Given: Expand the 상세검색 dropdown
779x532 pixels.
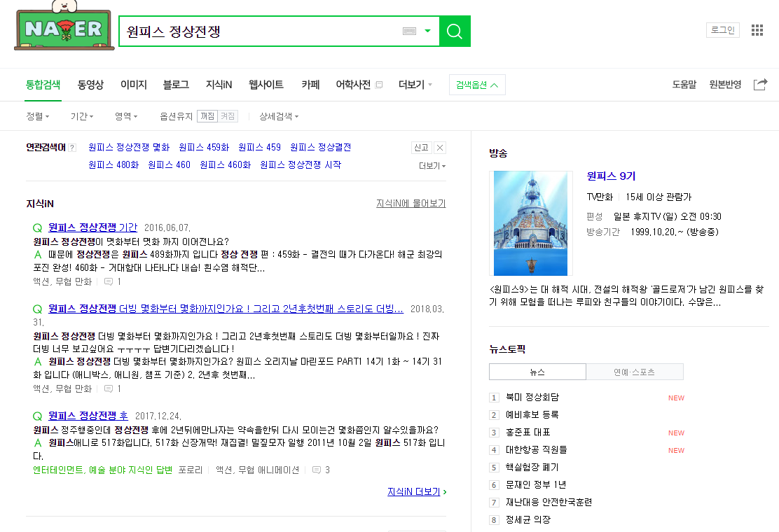Looking at the screenshot, I should click(279, 116).
